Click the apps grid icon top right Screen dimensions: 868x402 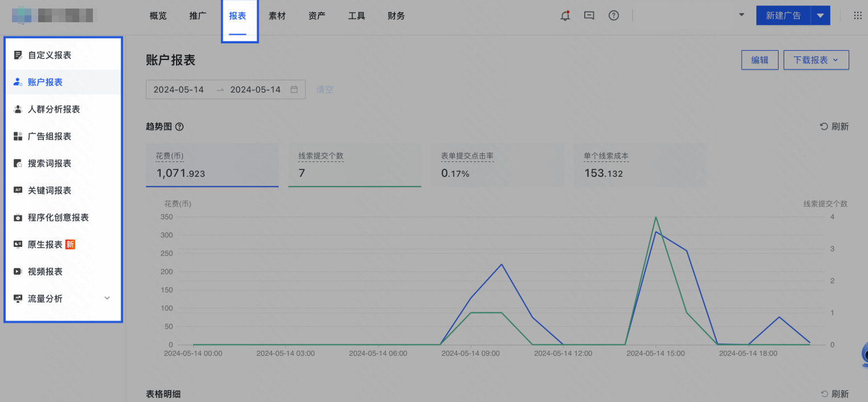pyautogui.click(x=857, y=15)
